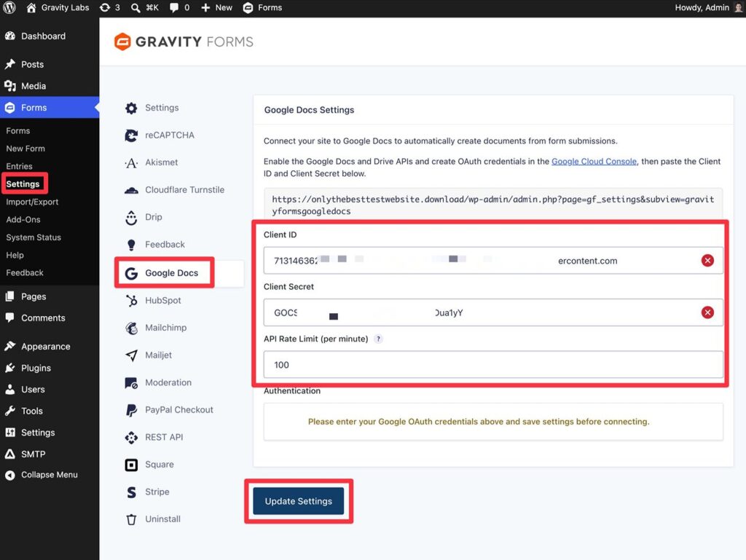Open Pages in sidebar
This screenshot has height=560, width=746.
pyautogui.click(x=50, y=296)
